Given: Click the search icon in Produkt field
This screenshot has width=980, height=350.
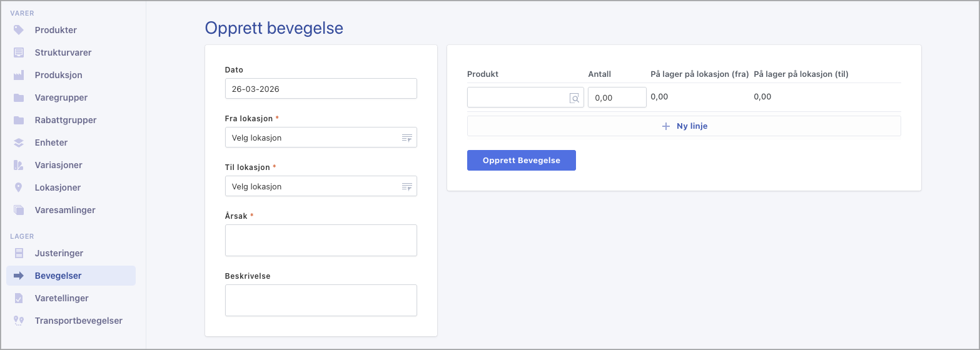Looking at the screenshot, I should click(574, 98).
